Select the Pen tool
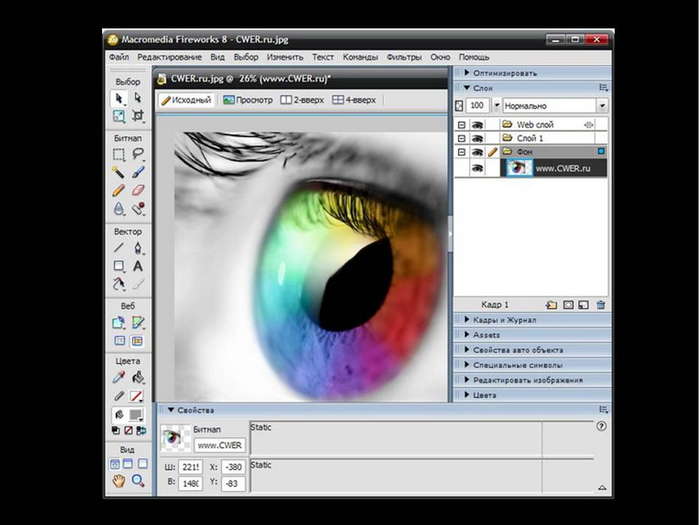Viewport: 700px width, 525px height. (x=138, y=248)
